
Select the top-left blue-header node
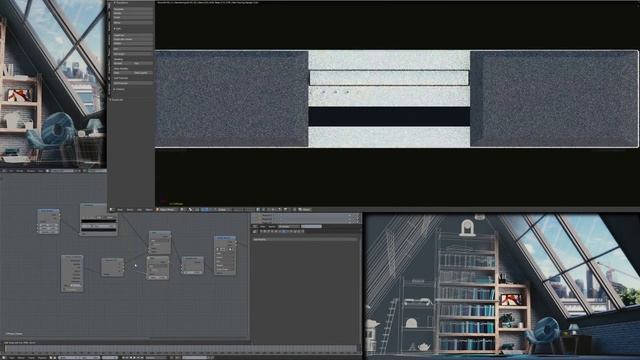49,221
